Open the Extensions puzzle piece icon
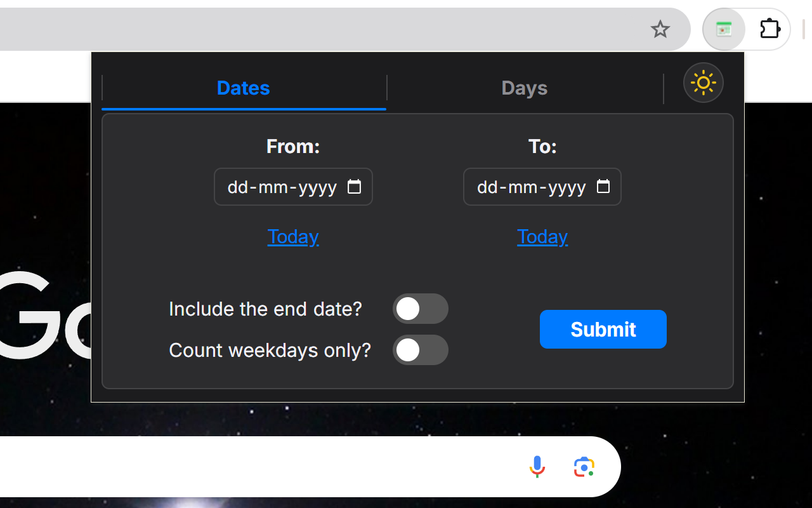The height and width of the screenshot is (508, 812). (769, 29)
